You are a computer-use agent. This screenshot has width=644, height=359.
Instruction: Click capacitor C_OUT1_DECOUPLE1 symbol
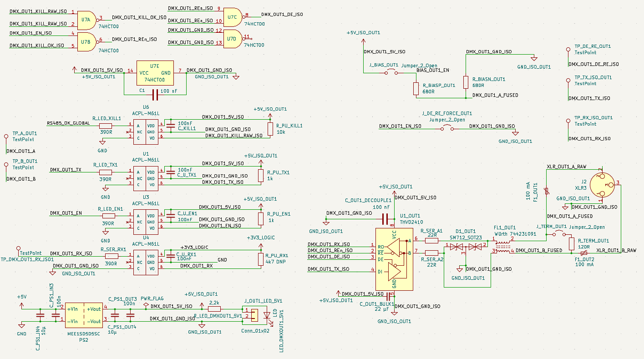[385, 219]
